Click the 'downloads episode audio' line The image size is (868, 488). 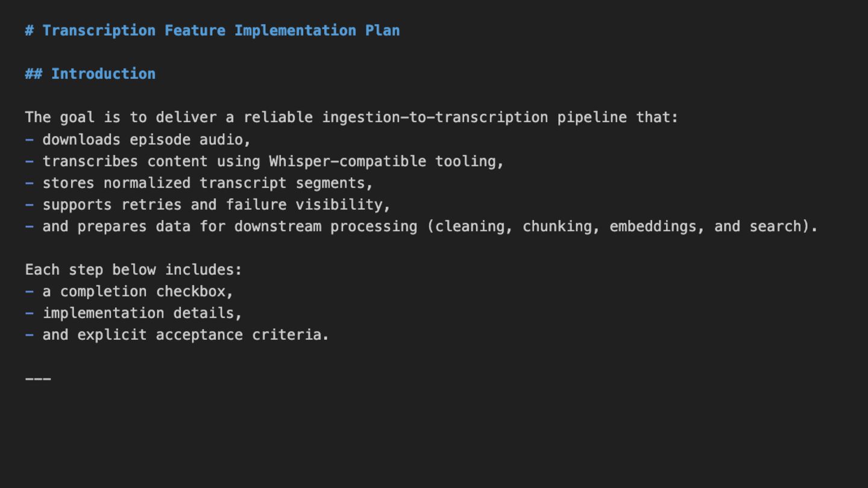[146, 140]
